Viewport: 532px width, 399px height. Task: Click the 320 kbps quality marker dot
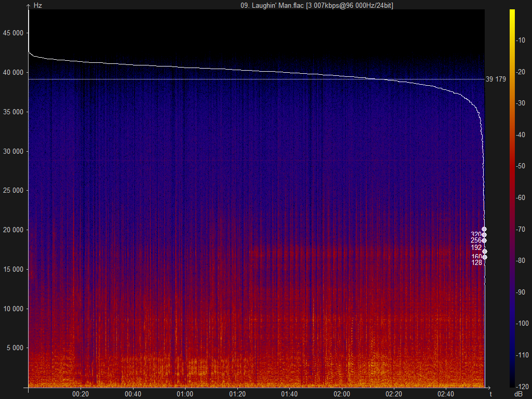[x=484, y=234]
